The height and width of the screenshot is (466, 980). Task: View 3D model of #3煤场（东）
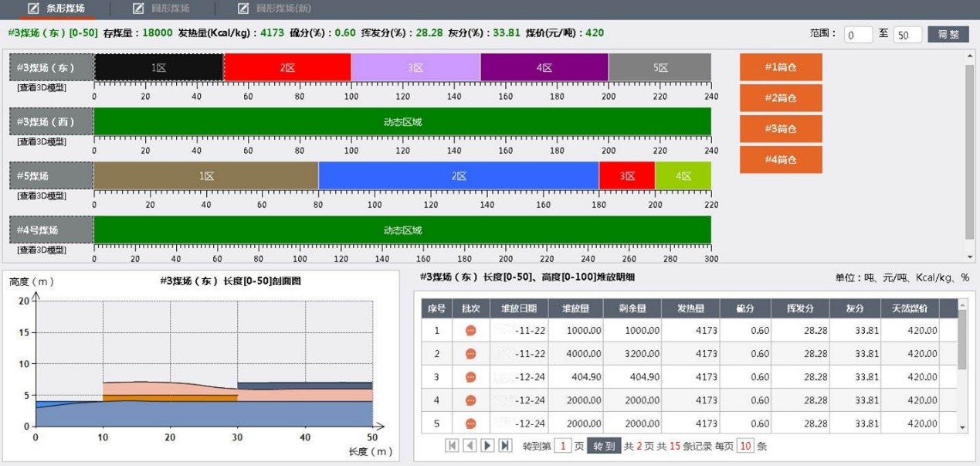[42, 87]
